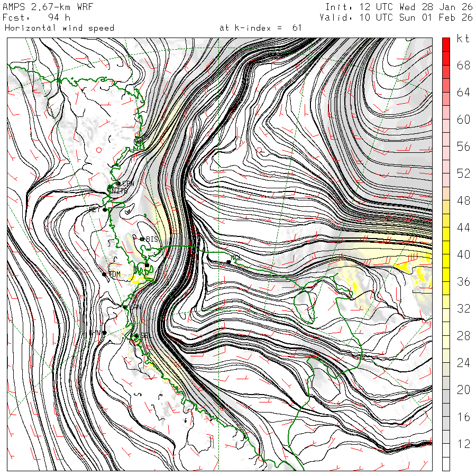This screenshot has width=476, height=476.
Task: Select the NZTB station label
Action: click(120, 191)
